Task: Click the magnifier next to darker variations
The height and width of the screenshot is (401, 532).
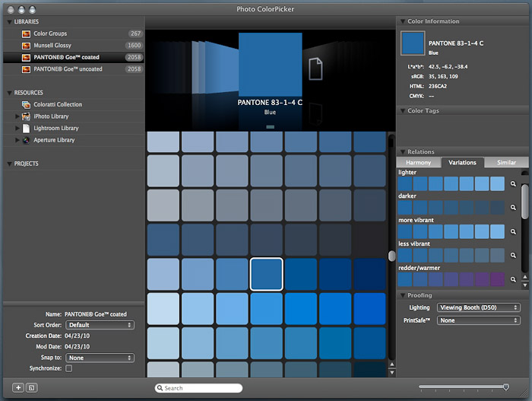Action: 513,207
